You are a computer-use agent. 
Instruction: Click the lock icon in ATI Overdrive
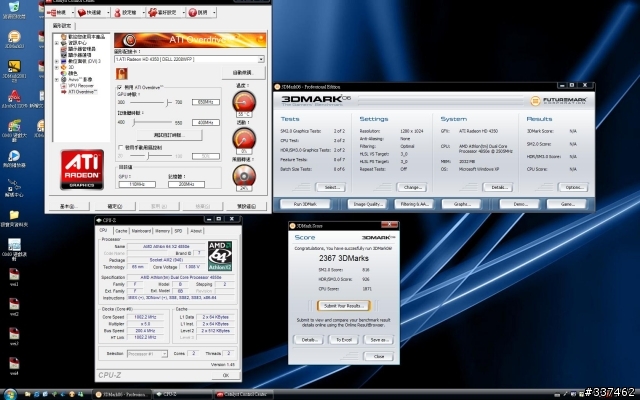[x=122, y=73]
